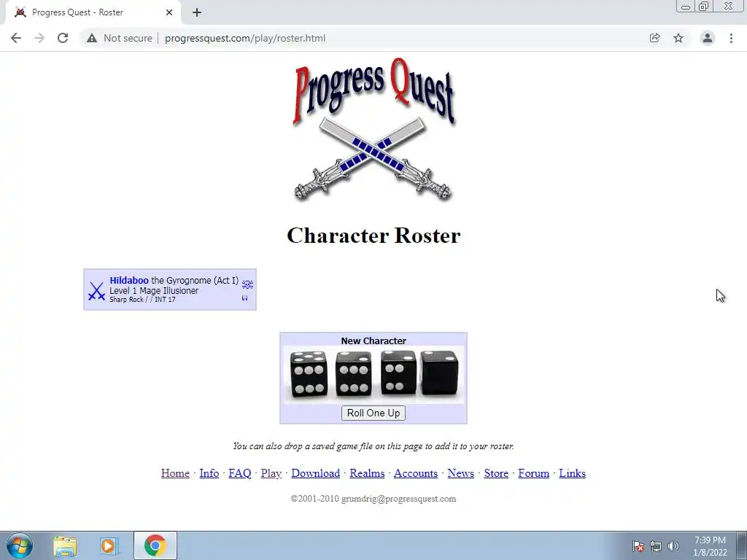Open the volume speaker tray icon
747x560 pixels.
tap(673, 546)
